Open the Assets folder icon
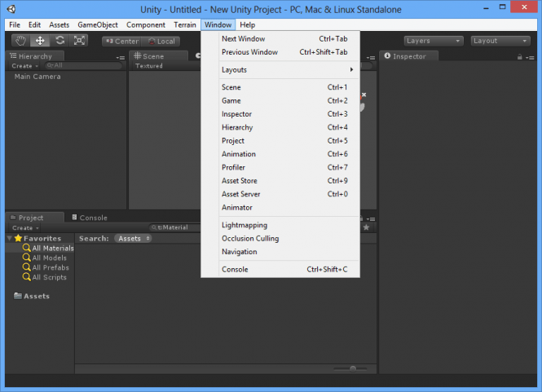 [x=18, y=296]
